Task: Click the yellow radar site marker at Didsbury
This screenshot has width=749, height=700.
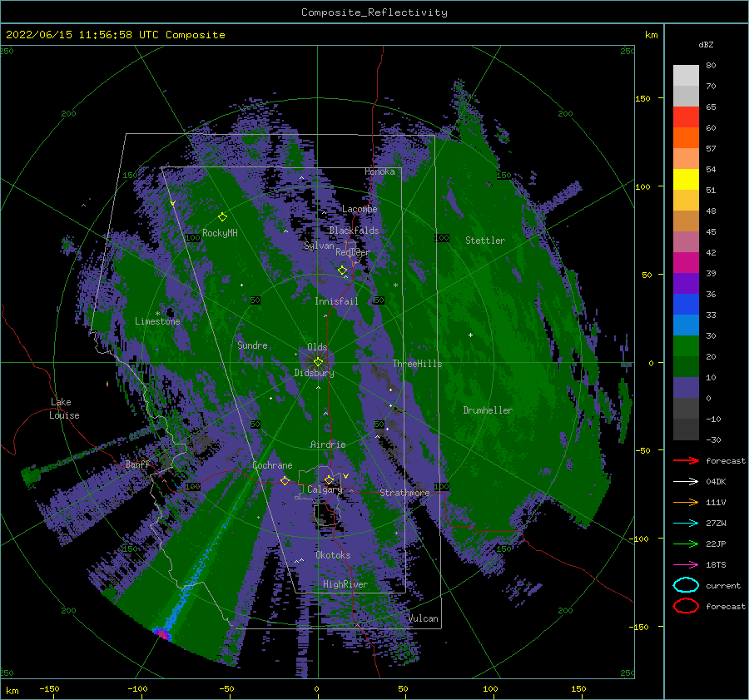Action: 318,362
